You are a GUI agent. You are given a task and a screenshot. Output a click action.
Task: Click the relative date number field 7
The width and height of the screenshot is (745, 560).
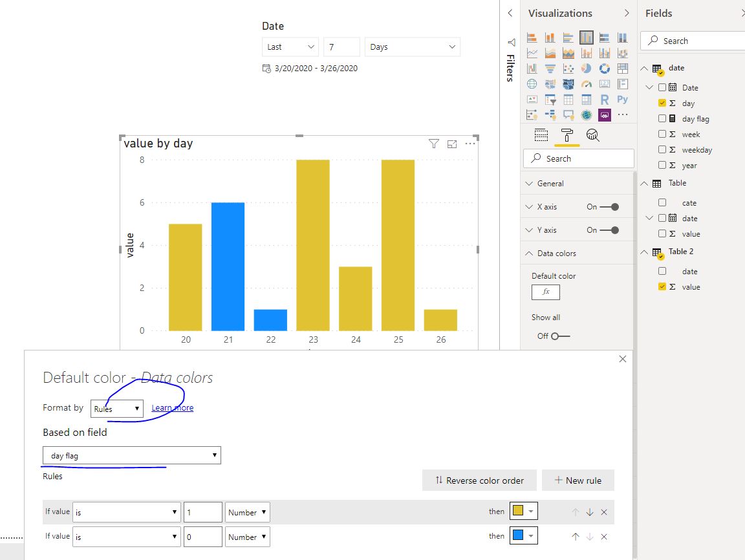[x=341, y=47]
